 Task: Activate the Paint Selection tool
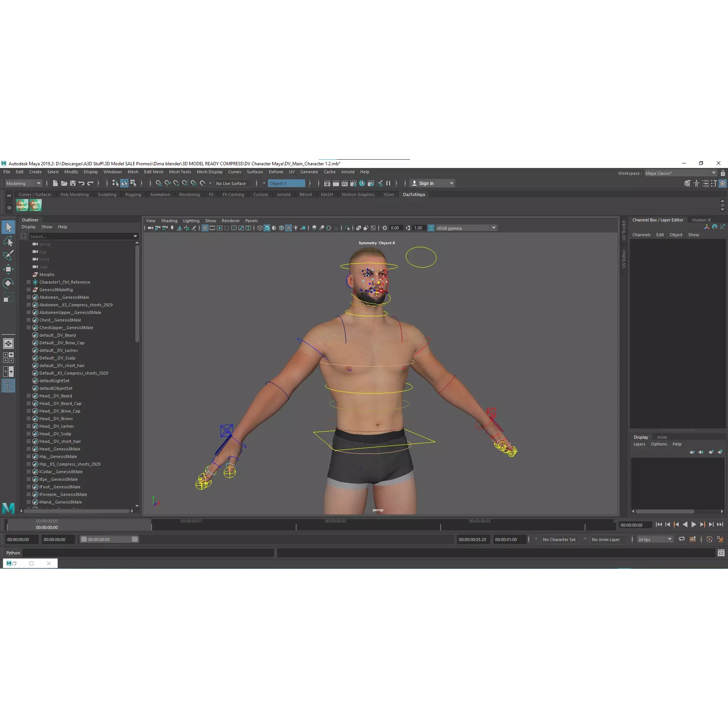pos(8,256)
